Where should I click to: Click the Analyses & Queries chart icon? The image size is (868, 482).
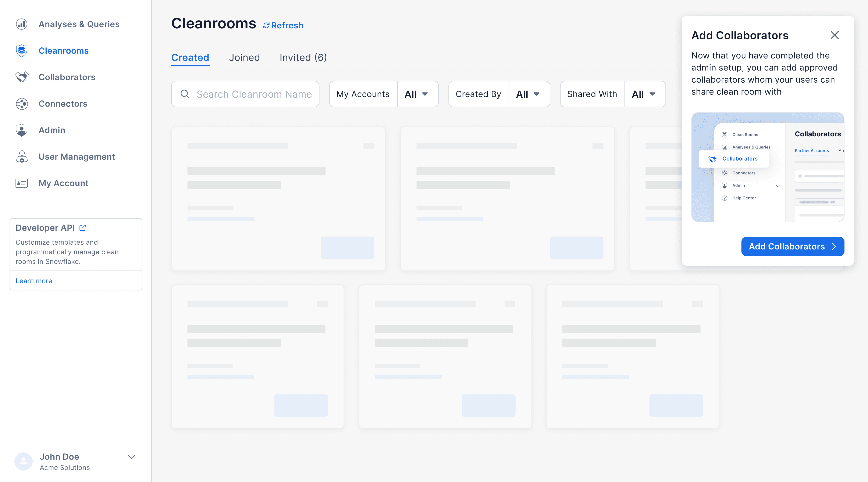pyautogui.click(x=22, y=24)
